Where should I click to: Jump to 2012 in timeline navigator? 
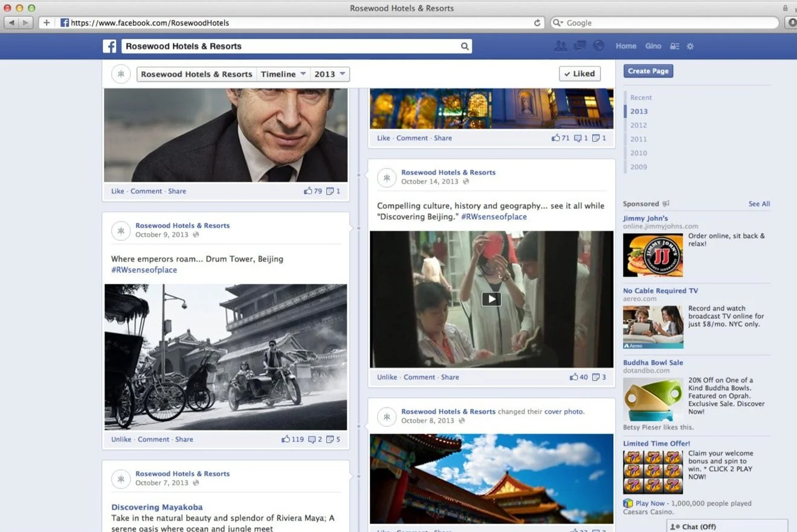click(x=639, y=125)
